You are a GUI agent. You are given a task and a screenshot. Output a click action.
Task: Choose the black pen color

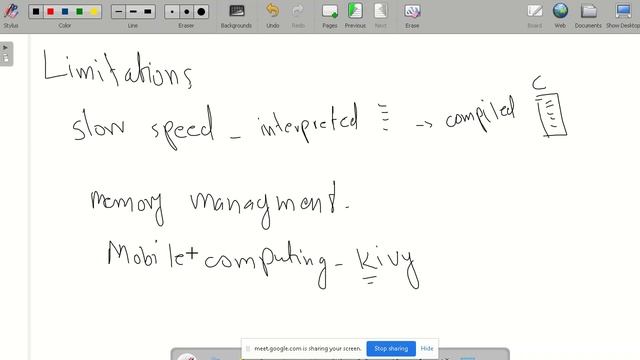point(36,11)
